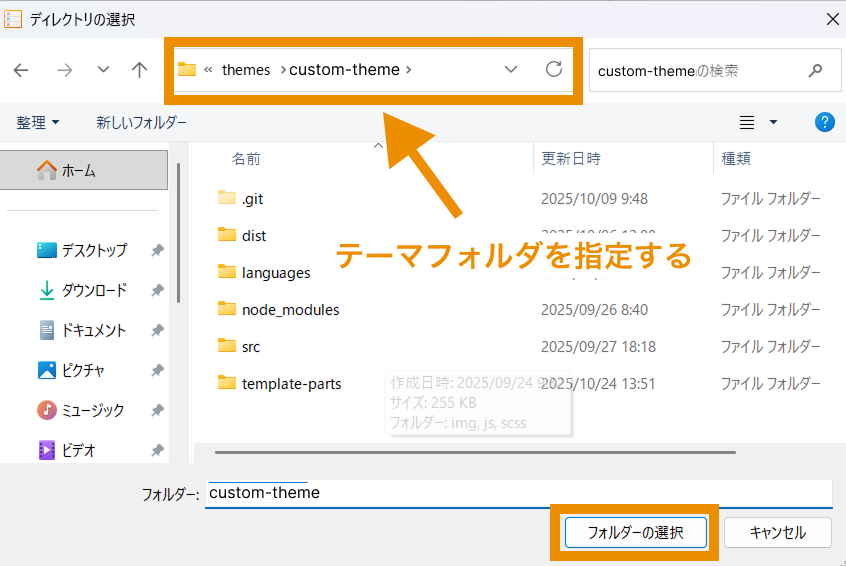The width and height of the screenshot is (846, 566).
Task: Click the forward navigation arrow
Action: [65, 70]
